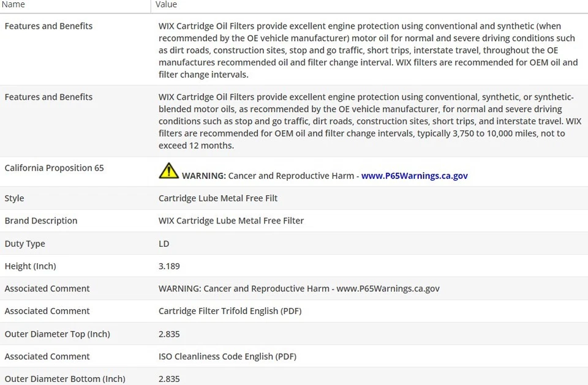Click the Outer Diameter Bottom (Inch) label
The height and width of the screenshot is (385, 588).
click(65, 379)
